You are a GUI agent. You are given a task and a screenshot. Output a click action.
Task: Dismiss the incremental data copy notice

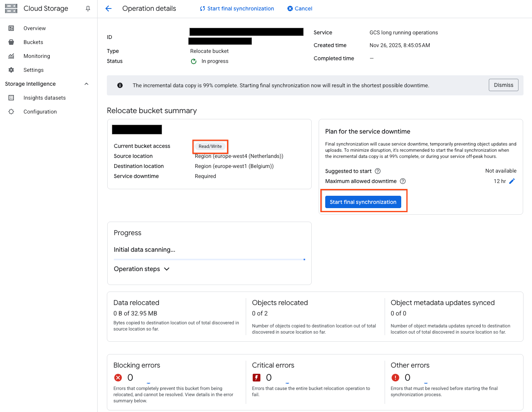(x=503, y=85)
